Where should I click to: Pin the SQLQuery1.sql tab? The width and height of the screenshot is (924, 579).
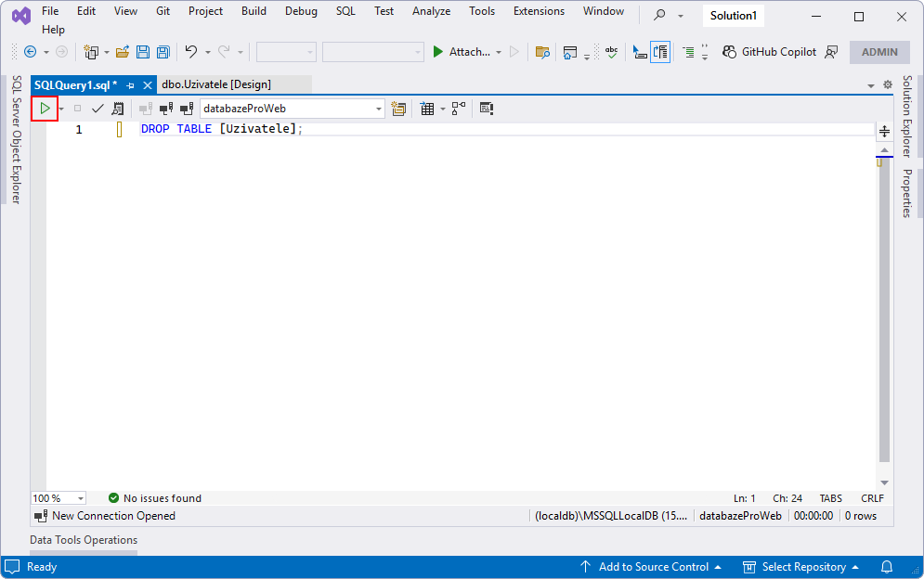coord(130,84)
